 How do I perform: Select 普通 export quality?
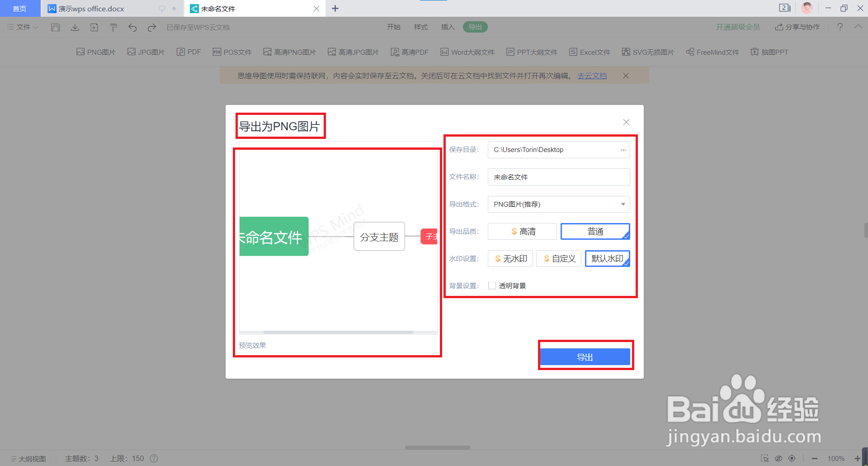595,232
